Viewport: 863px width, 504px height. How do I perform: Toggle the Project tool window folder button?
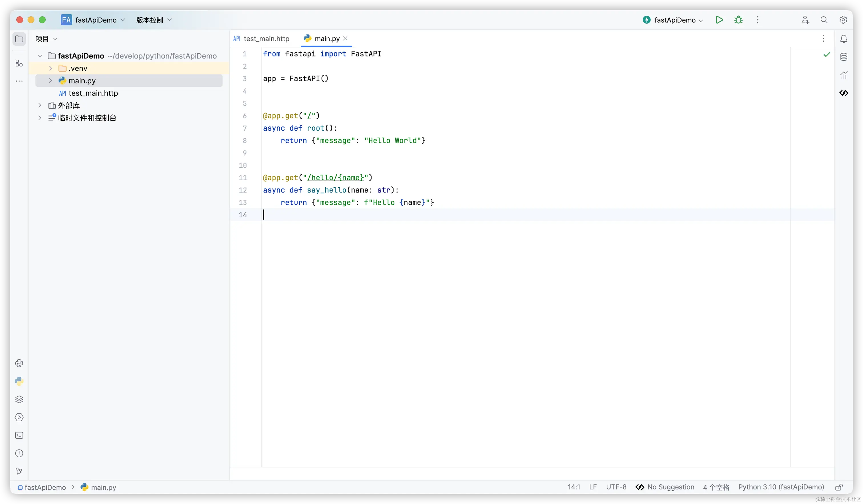pyautogui.click(x=19, y=39)
